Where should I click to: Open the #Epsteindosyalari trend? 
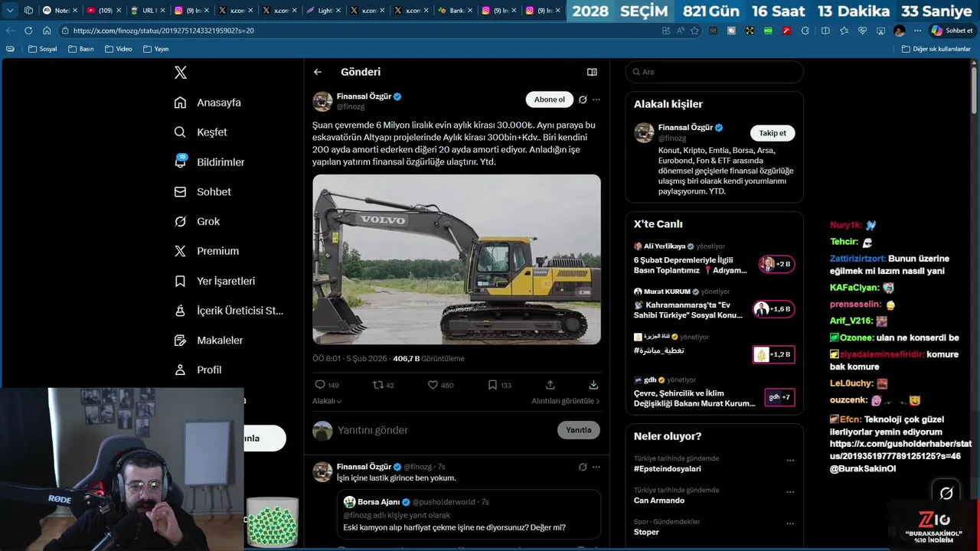(668, 468)
